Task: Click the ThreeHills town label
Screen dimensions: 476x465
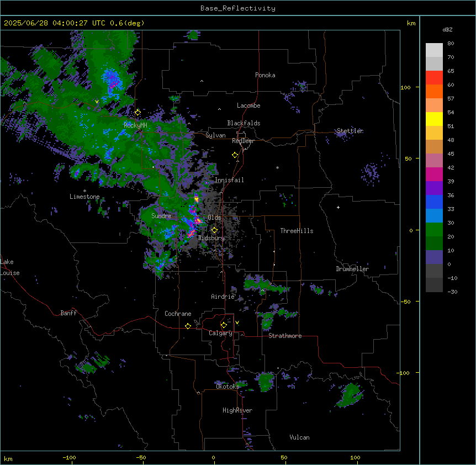Action: point(297,231)
